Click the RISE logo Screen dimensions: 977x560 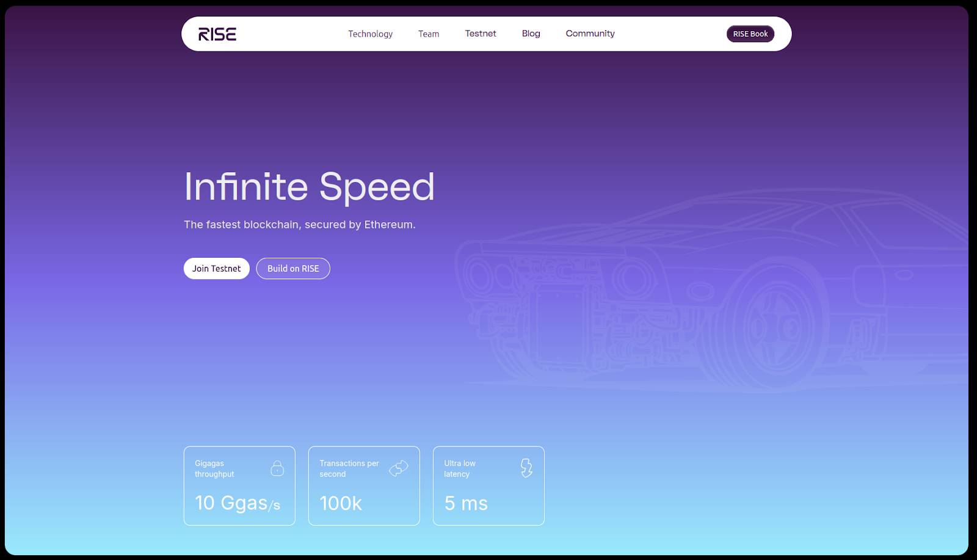click(217, 34)
